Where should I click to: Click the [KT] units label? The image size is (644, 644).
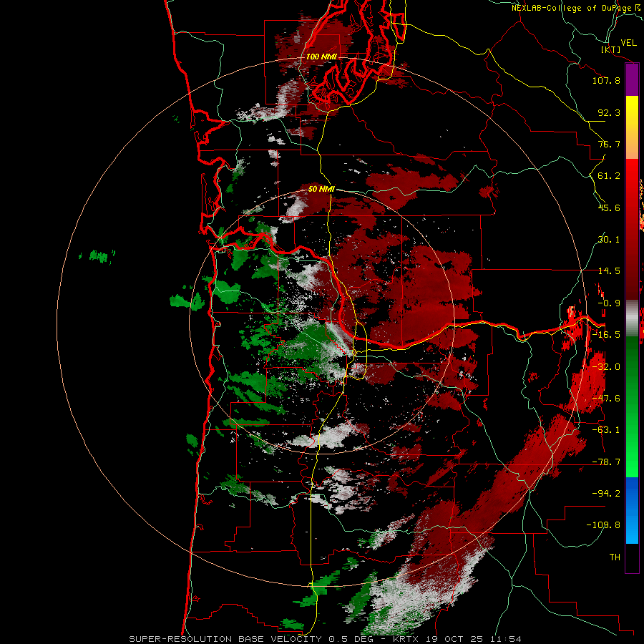coord(611,49)
